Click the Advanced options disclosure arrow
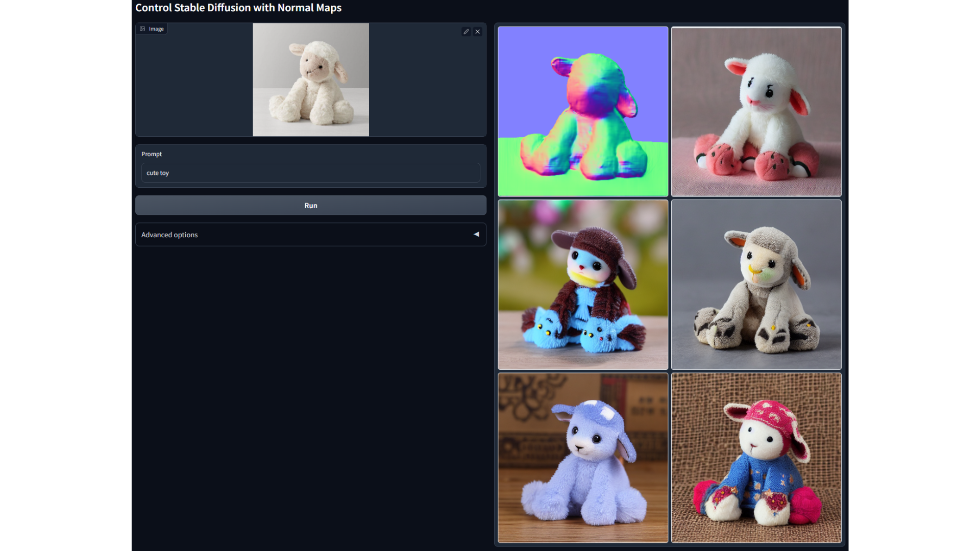This screenshot has height=551, width=980. 476,235
